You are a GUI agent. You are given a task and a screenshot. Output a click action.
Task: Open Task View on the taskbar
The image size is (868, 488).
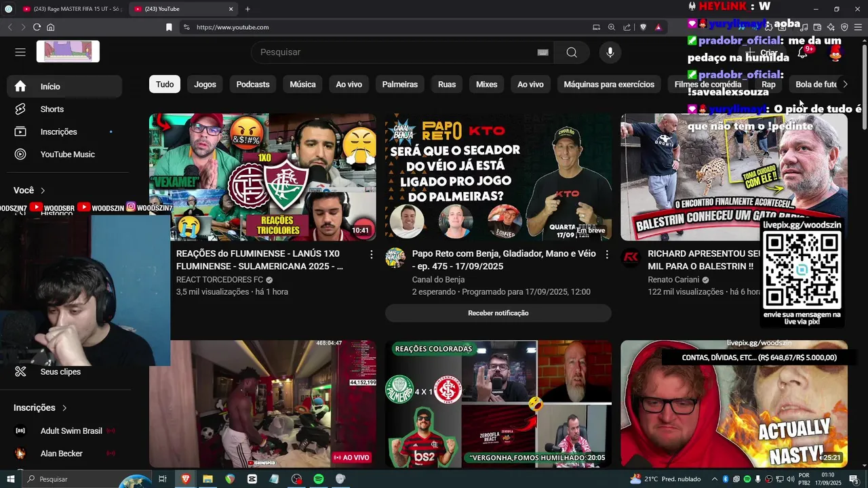pyautogui.click(x=163, y=479)
